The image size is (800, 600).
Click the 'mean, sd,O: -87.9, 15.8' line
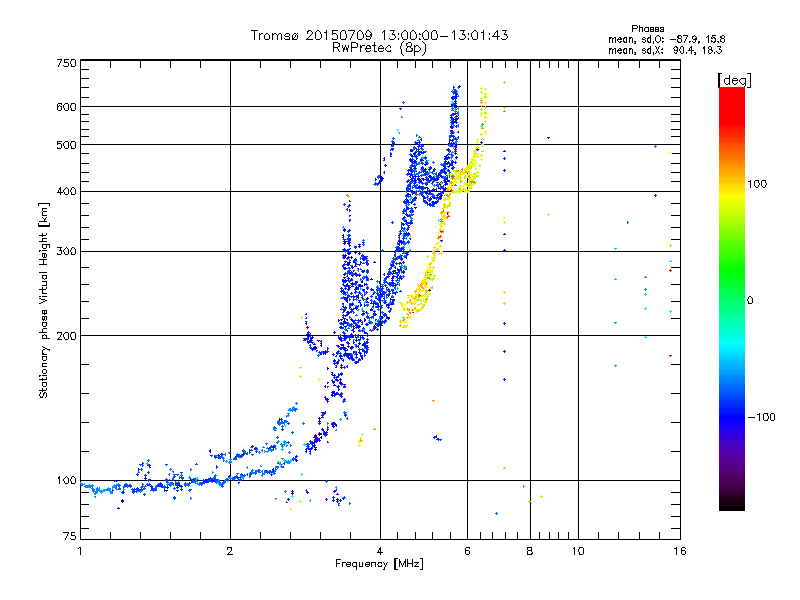(666, 39)
